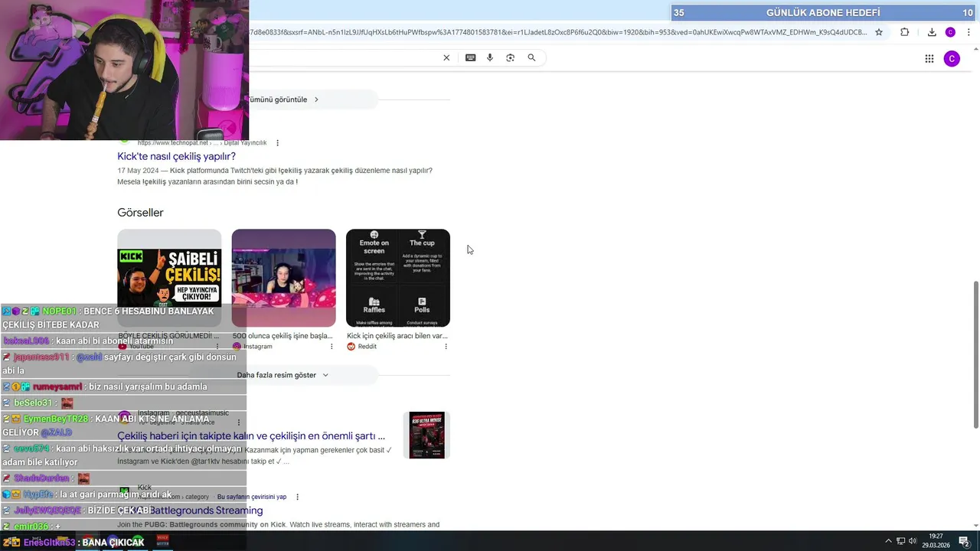The image size is (980, 551).
Task: Clear the Google search box with X
Action: click(x=446, y=57)
